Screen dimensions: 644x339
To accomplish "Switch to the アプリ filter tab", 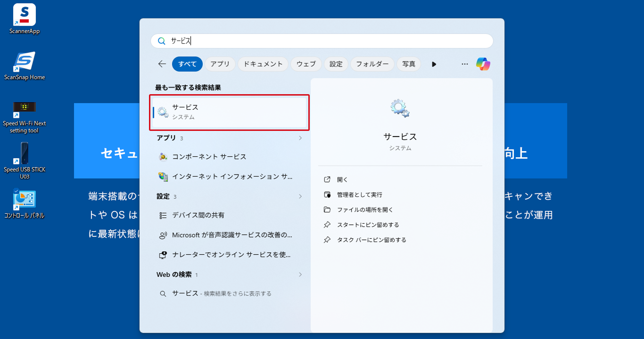I will coord(220,64).
